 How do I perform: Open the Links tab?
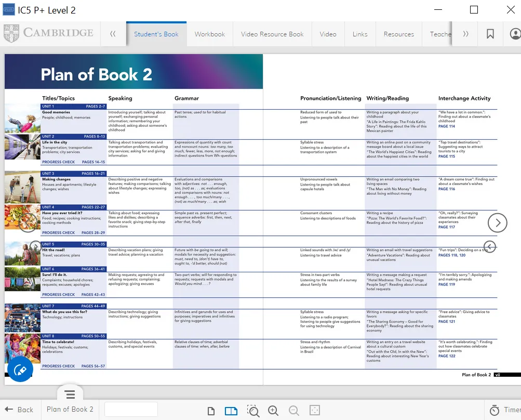coord(360,34)
